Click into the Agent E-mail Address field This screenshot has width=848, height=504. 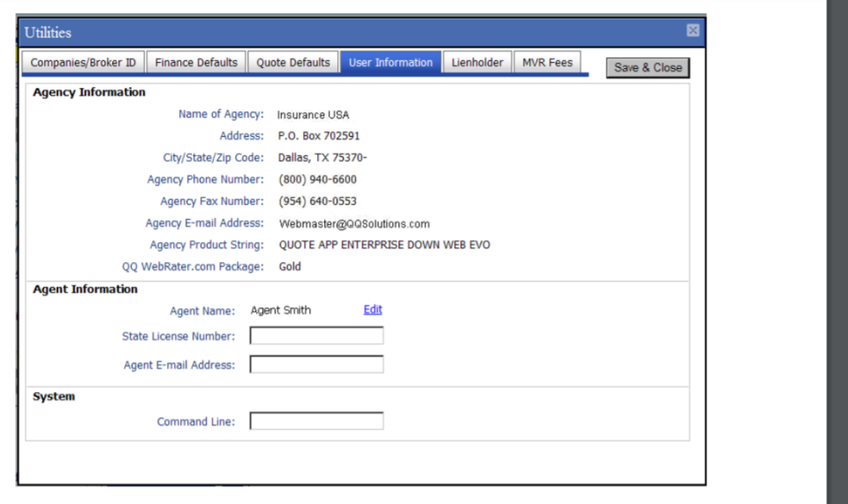tap(316, 364)
